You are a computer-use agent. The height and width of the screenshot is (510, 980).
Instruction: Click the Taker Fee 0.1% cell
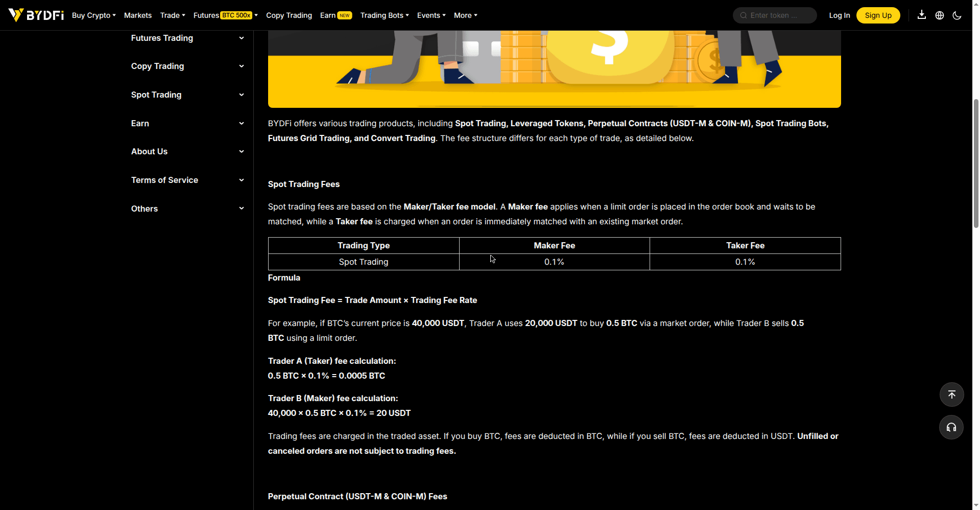coord(745,262)
